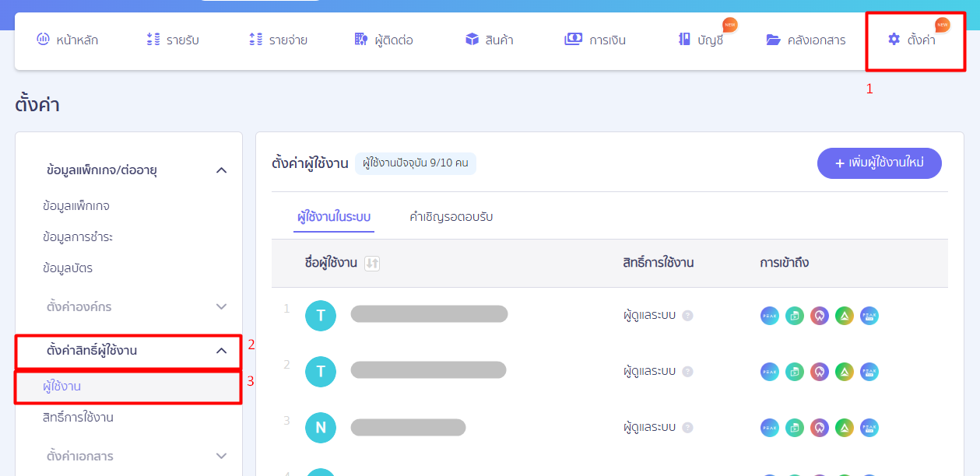Click the PEAK access icon in row 3

[x=770, y=428]
